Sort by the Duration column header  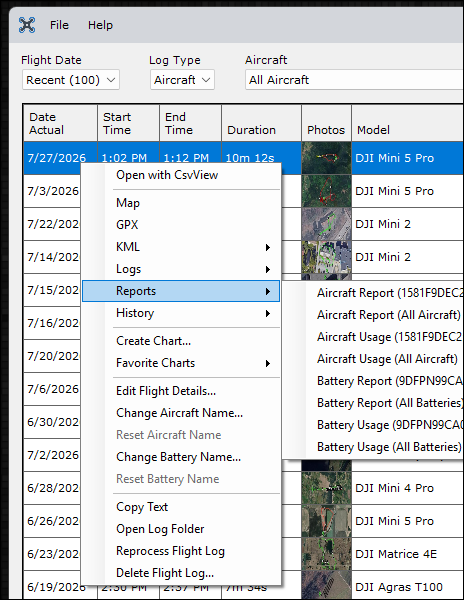click(x=262, y=123)
